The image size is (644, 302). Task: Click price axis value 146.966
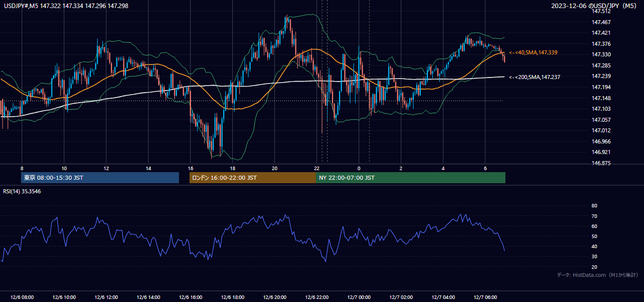(601, 141)
